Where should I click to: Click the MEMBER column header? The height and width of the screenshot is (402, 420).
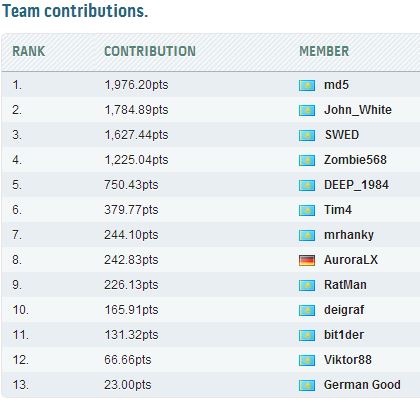[324, 51]
